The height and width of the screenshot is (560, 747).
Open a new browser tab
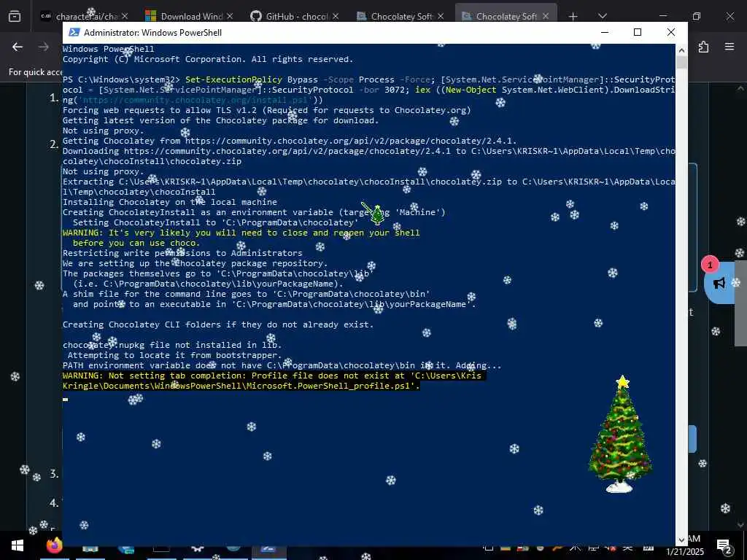[573, 17]
